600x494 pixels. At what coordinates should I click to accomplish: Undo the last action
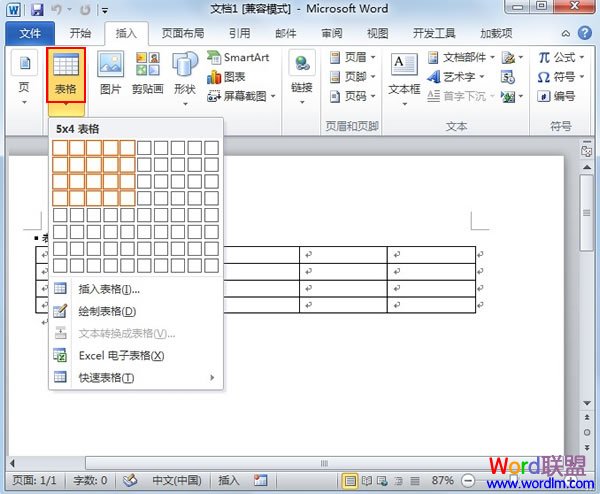[x=56, y=9]
